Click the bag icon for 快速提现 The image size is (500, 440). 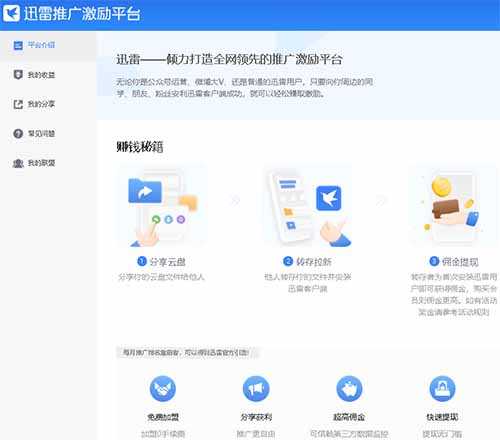click(x=442, y=389)
